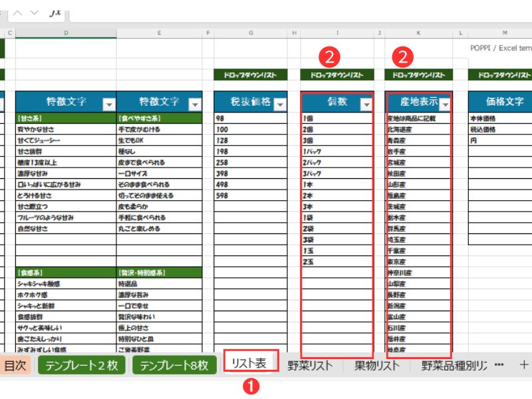Open filter dropdown for second 特徴文字 column
Viewport: 532px width, 399px height.
195,104
